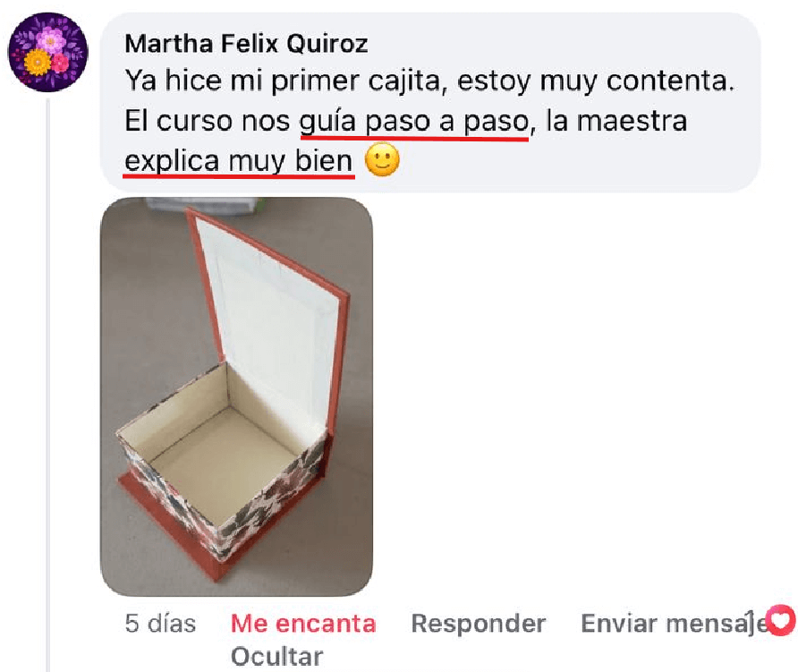
Task: Click Enviar mensaje link
Action: pyautogui.click(x=672, y=623)
